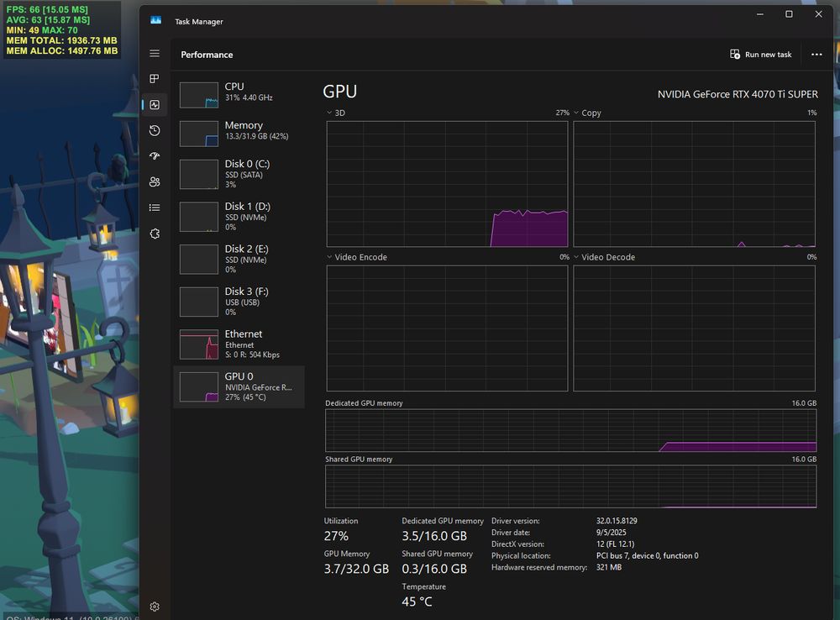Viewport: 840px width, 620px height.
Task: Click the PCI bus 7 physical location text
Action: click(x=647, y=555)
